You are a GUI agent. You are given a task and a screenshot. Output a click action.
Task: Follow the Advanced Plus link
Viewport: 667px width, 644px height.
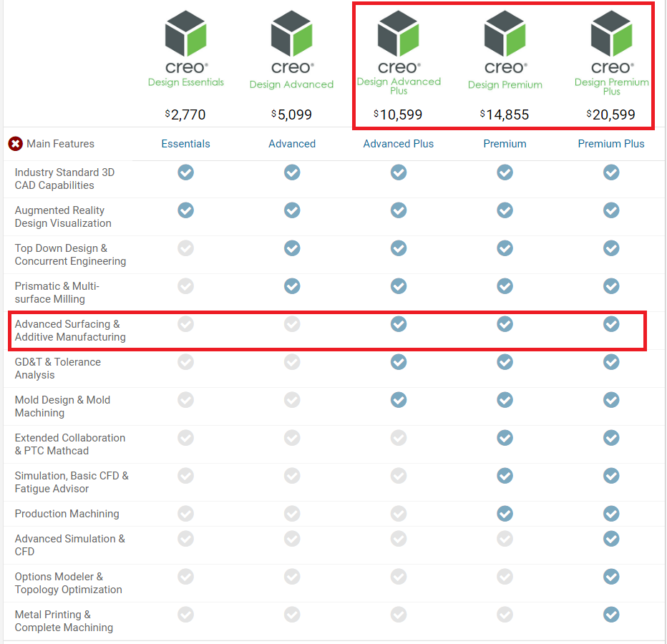[x=399, y=144]
